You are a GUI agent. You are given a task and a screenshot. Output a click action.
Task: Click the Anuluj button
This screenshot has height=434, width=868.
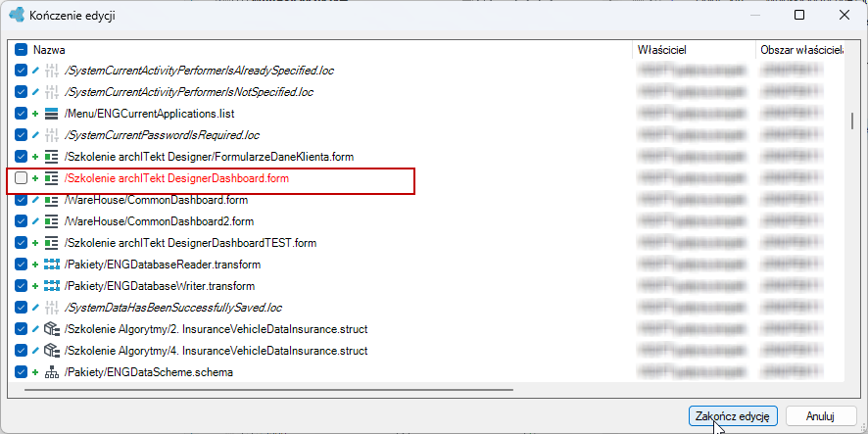pyautogui.click(x=820, y=416)
